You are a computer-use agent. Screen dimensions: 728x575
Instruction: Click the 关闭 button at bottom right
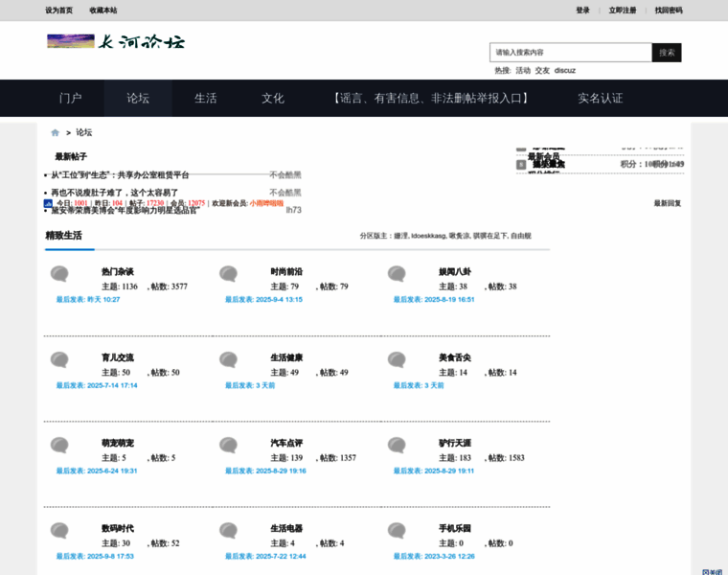point(713,572)
